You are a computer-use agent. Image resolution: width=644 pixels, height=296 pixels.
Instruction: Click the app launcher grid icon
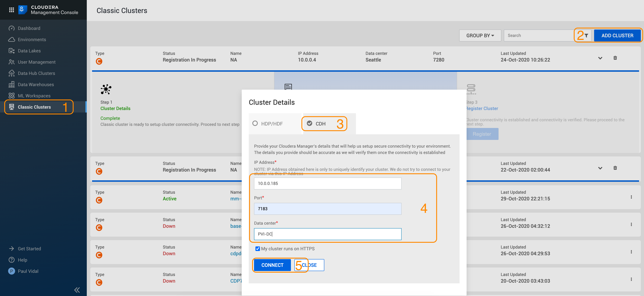pos(11,10)
